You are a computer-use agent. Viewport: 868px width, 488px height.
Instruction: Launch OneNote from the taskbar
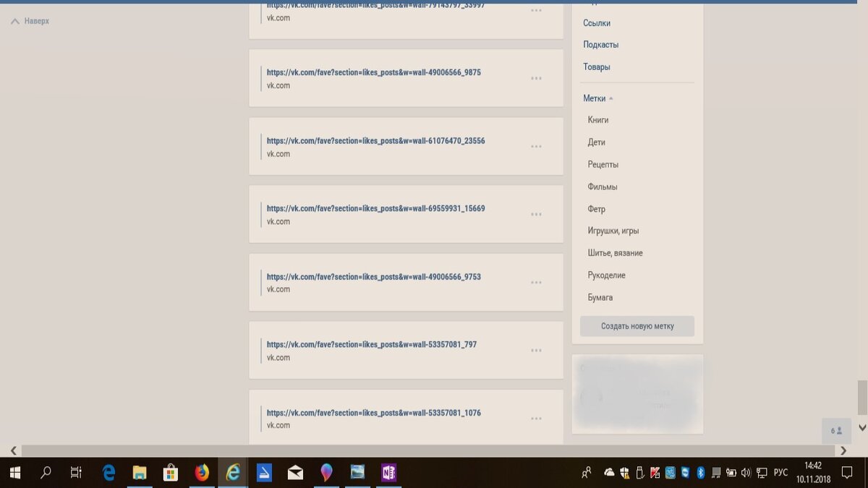click(x=388, y=473)
